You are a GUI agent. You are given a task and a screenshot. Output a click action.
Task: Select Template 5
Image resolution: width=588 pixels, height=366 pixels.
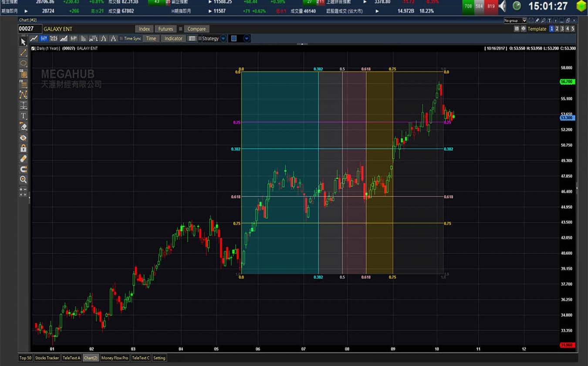[573, 29]
